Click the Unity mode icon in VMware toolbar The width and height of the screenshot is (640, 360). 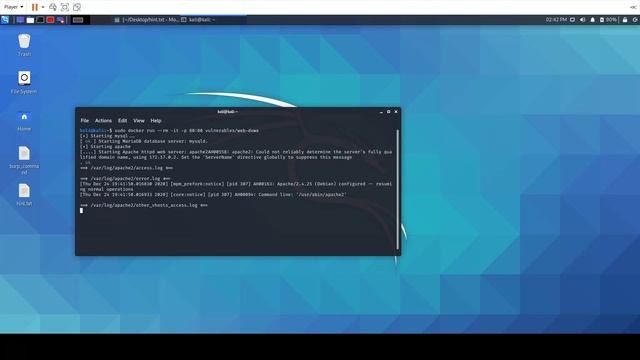point(76,7)
